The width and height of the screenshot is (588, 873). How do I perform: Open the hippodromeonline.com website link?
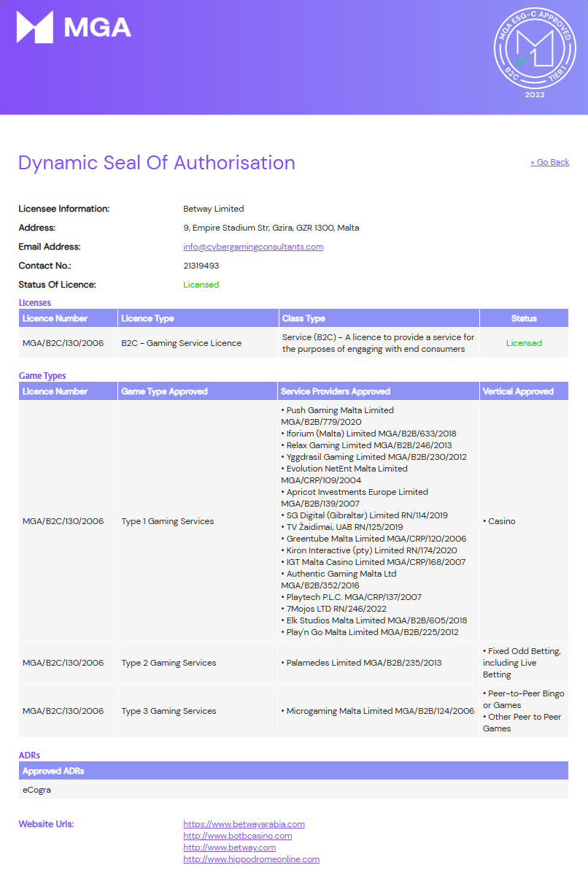(252, 859)
